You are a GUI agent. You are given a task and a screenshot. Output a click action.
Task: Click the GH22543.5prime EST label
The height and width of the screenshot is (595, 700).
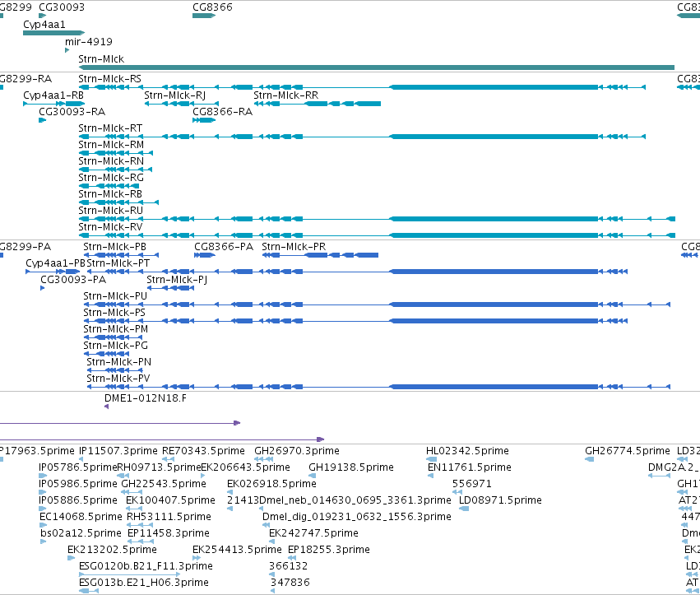tap(164, 484)
